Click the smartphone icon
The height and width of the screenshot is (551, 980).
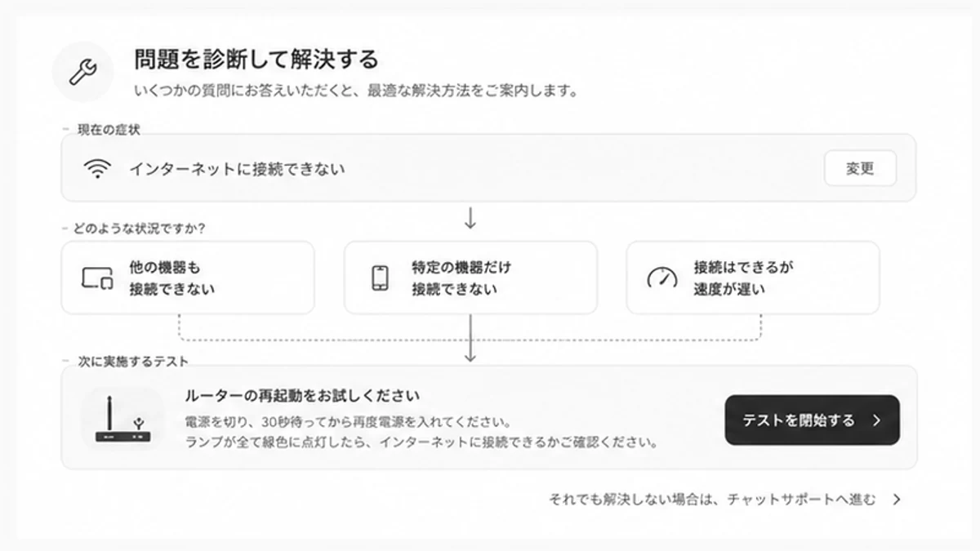pos(380,278)
